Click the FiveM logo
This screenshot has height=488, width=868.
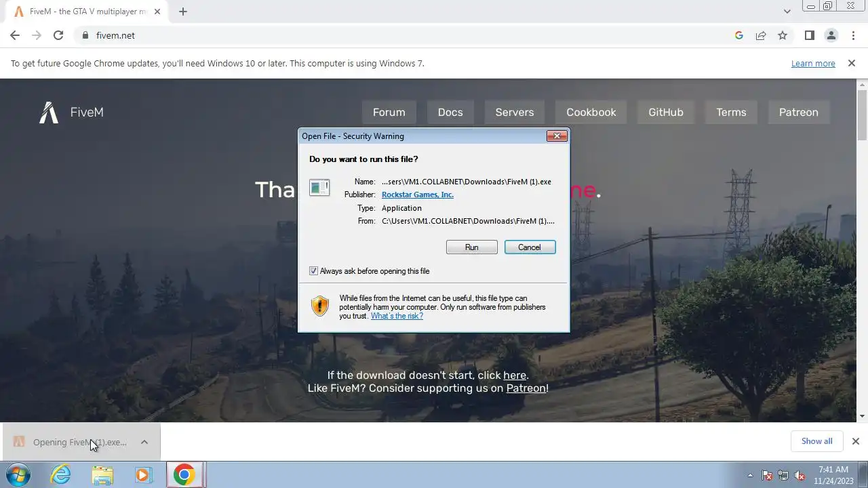point(71,113)
